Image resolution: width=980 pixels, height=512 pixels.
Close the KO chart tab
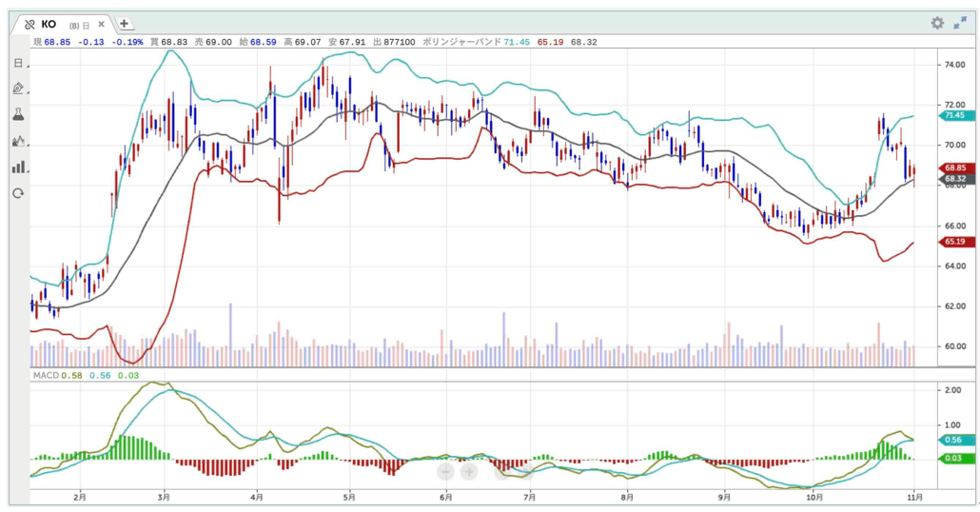102,24
